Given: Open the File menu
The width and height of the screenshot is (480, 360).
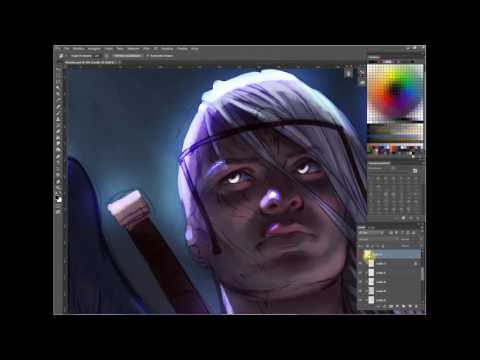Looking at the screenshot, I should coord(67,49).
